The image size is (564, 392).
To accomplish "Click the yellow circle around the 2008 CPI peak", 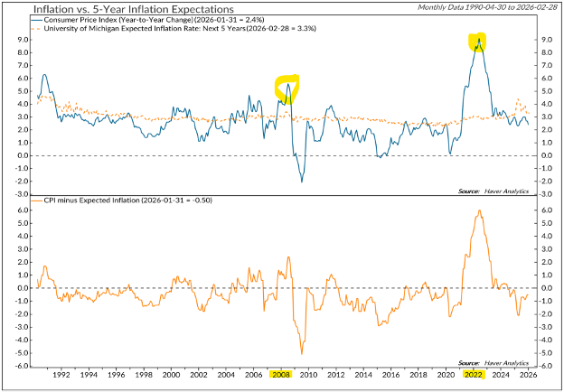I will 288,86.
